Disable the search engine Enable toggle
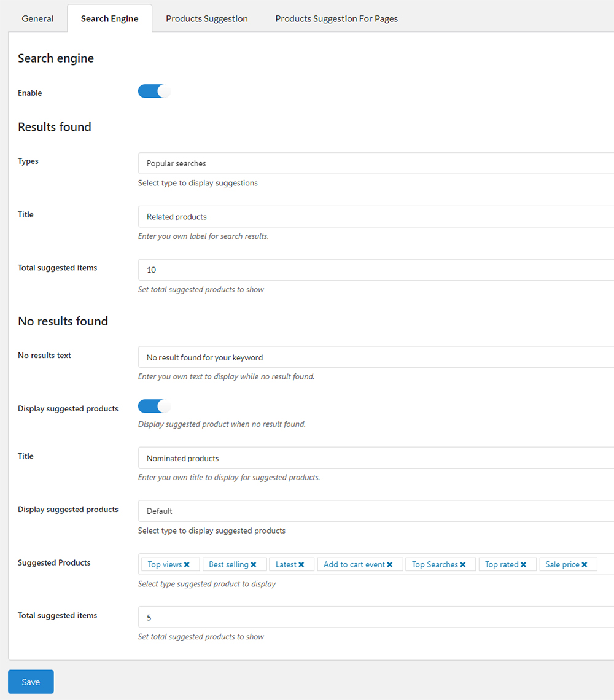Image resolution: width=614 pixels, height=700 pixels. click(154, 91)
